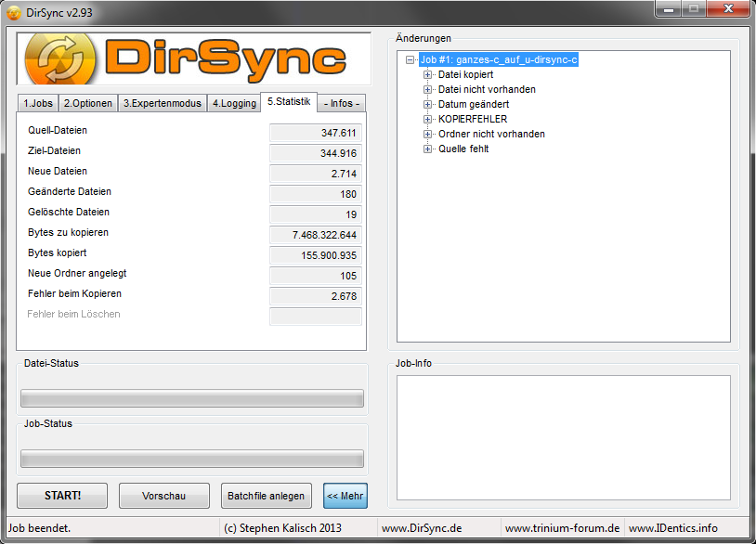The height and width of the screenshot is (544, 756).
Task: Click www.DirSync.de in status bar
Action: coord(422,528)
